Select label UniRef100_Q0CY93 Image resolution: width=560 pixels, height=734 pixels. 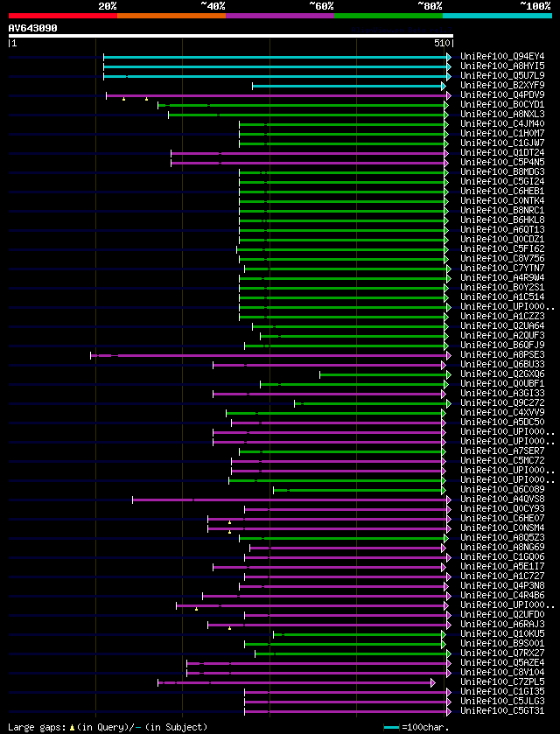(502, 509)
